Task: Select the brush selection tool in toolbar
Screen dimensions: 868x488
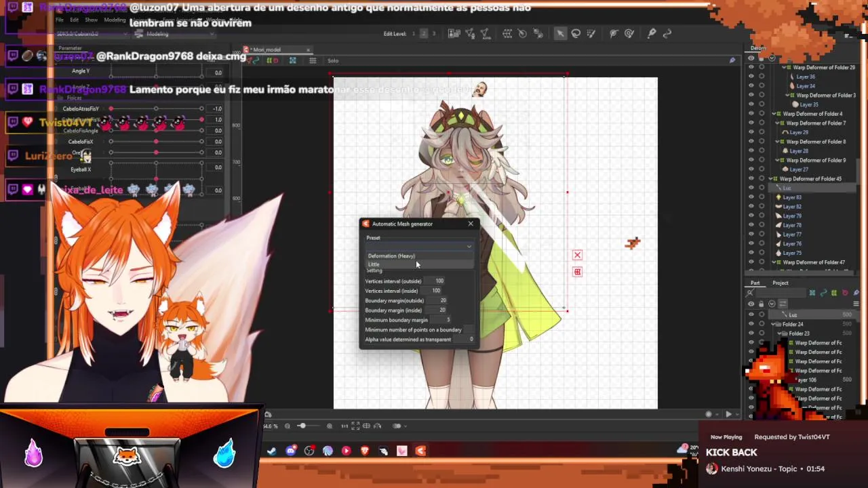Action: [x=591, y=33]
